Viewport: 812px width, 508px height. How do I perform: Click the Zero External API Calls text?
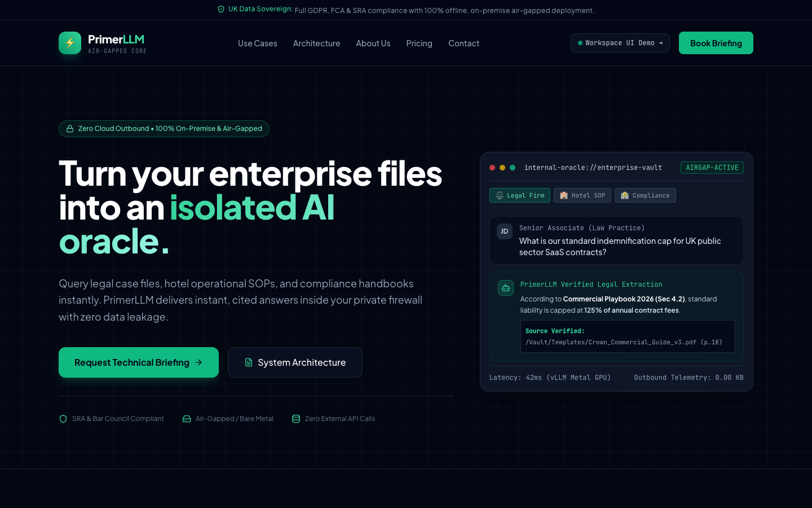pyautogui.click(x=340, y=419)
